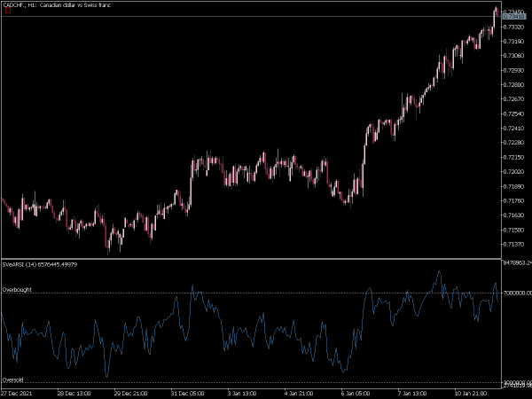532x399 pixels.
Task: Click the 0.71370 price scale label
Action: pyautogui.click(x=514, y=245)
